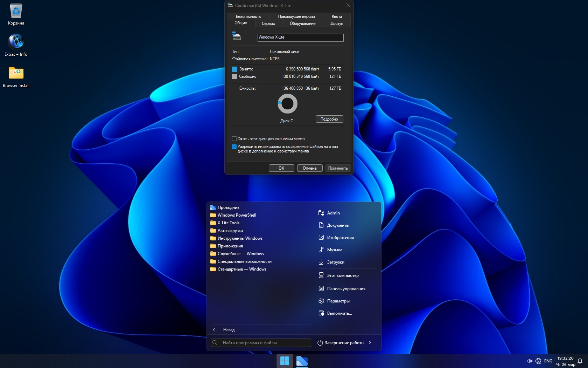The height and width of the screenshot is (368, 588).
Task: Open the notifications bell icon
Action: 580,361
